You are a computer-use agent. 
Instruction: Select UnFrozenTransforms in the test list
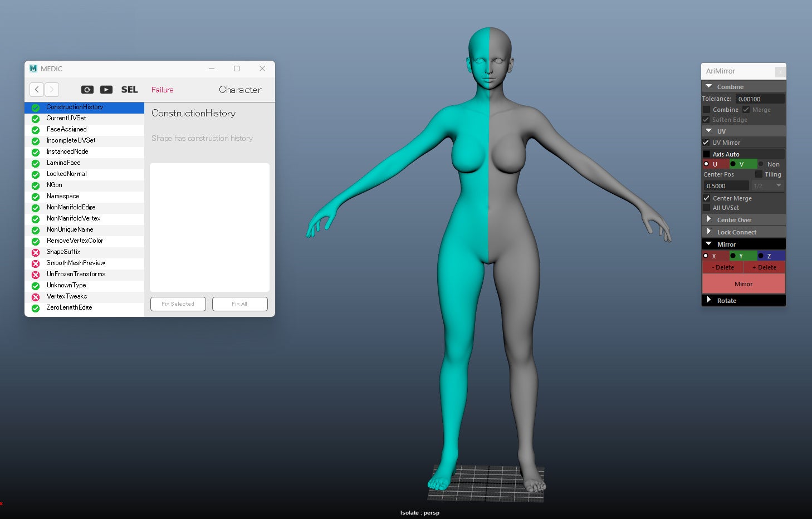76,274
